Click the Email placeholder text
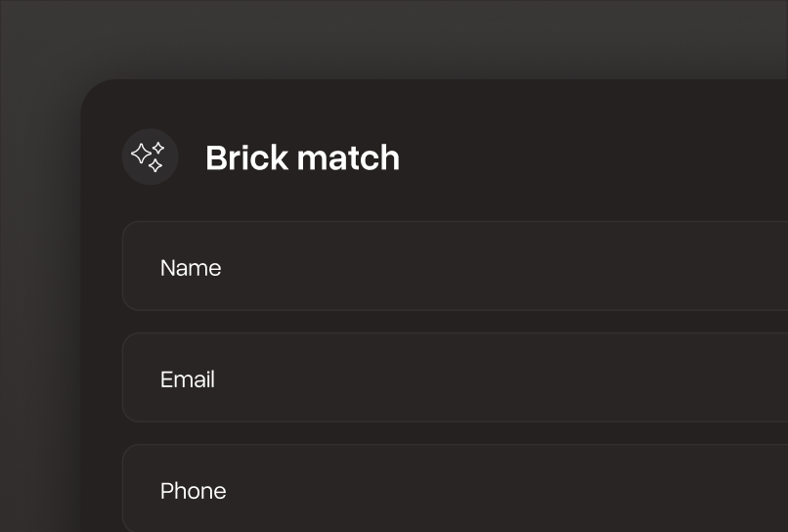 [188, 379]
